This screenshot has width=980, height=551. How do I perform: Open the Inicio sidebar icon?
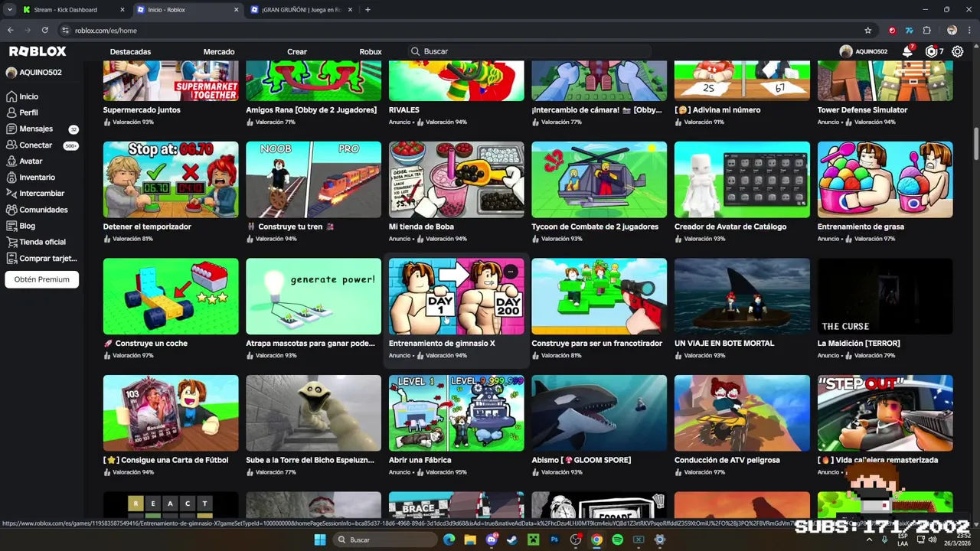[x=11, y=96]
